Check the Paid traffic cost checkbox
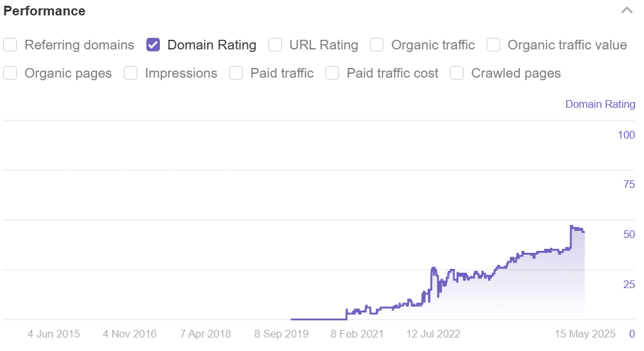 pyautogui.click(x=332, y=73)
